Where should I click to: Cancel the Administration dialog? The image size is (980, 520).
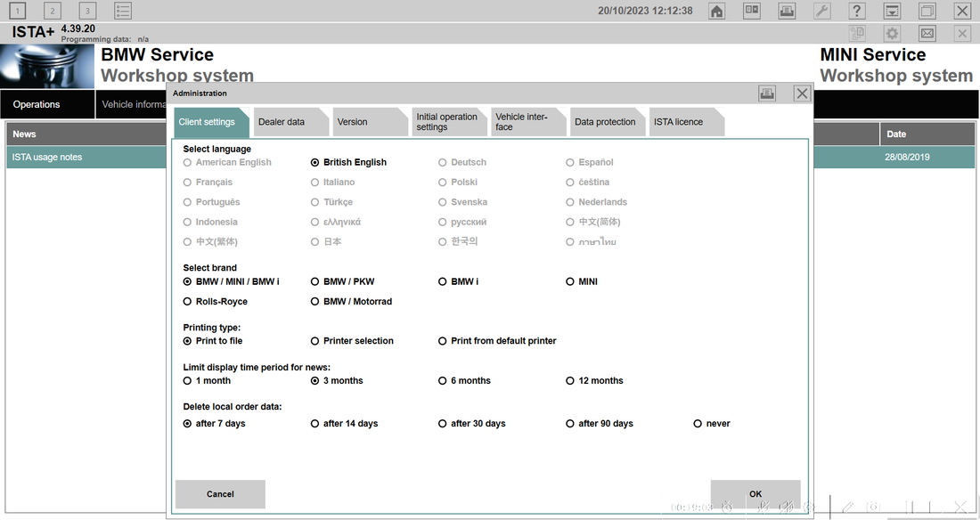click(x=220, y=494)
